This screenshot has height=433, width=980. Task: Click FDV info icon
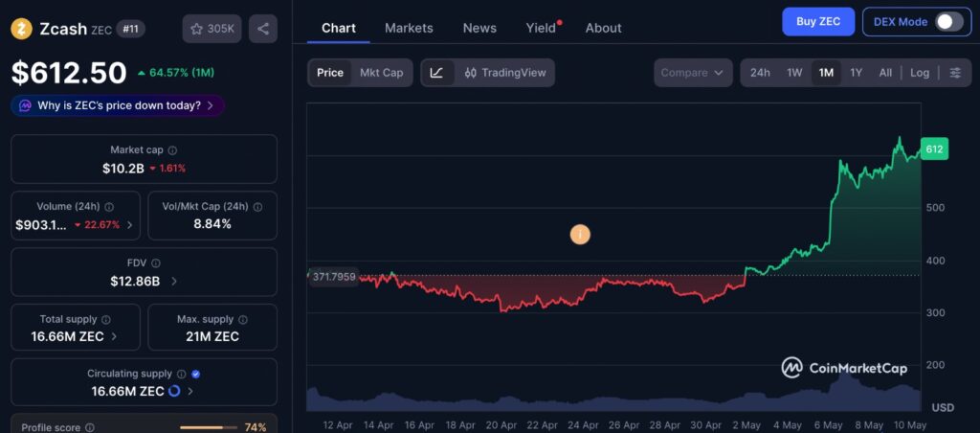coord(156,263)
